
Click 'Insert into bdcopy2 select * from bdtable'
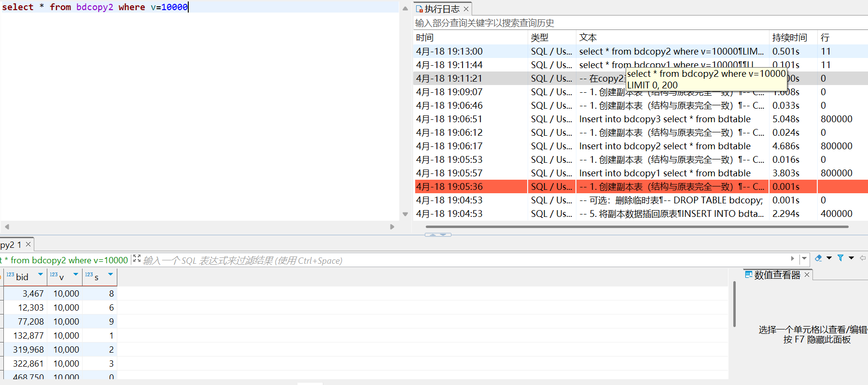[x=665, y=146]
